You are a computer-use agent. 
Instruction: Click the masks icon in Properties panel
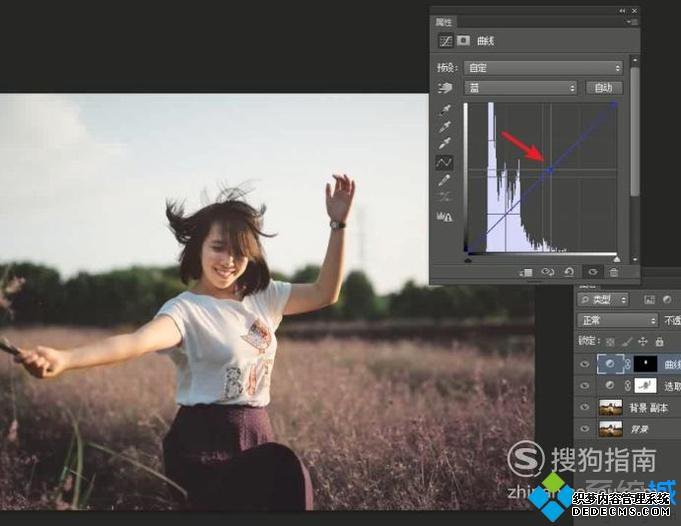tap(463, 41)
